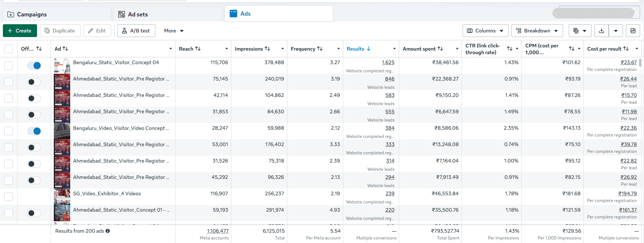
Task: Click the Results descending sort arrow
Action: click(x=369, y=48)
